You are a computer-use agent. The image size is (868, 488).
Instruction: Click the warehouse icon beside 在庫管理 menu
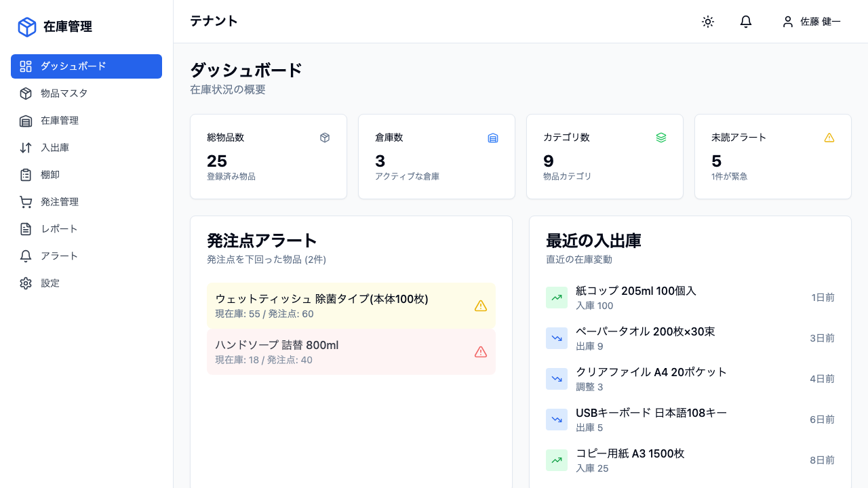pos(26,121)
